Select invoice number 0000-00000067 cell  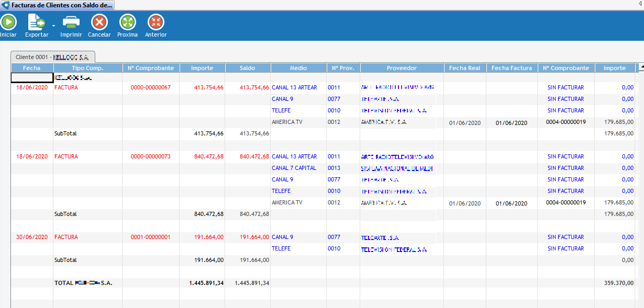(151, 88)
